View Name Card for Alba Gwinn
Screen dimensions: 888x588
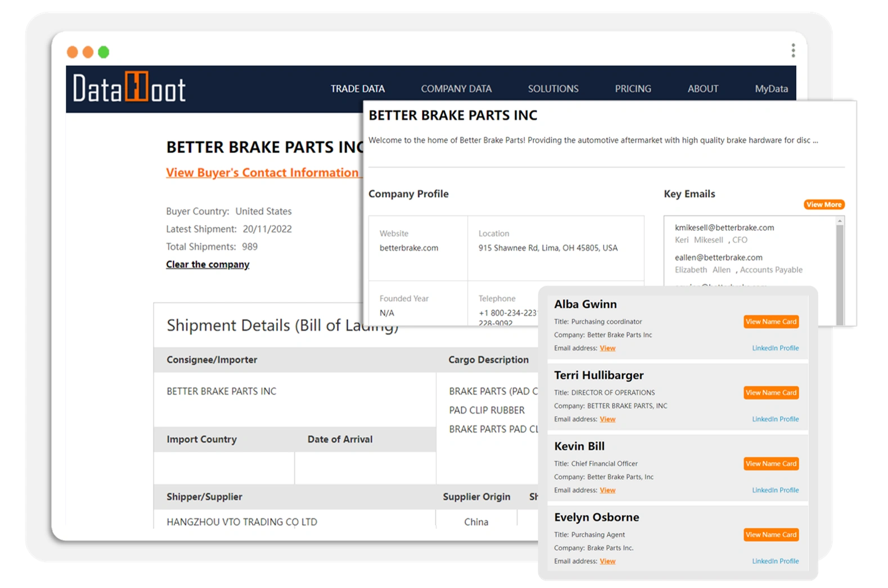coord(771,322)
